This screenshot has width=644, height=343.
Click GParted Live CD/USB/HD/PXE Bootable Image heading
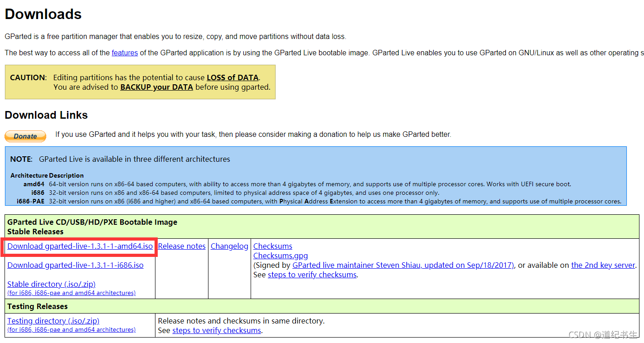[92, 222]
